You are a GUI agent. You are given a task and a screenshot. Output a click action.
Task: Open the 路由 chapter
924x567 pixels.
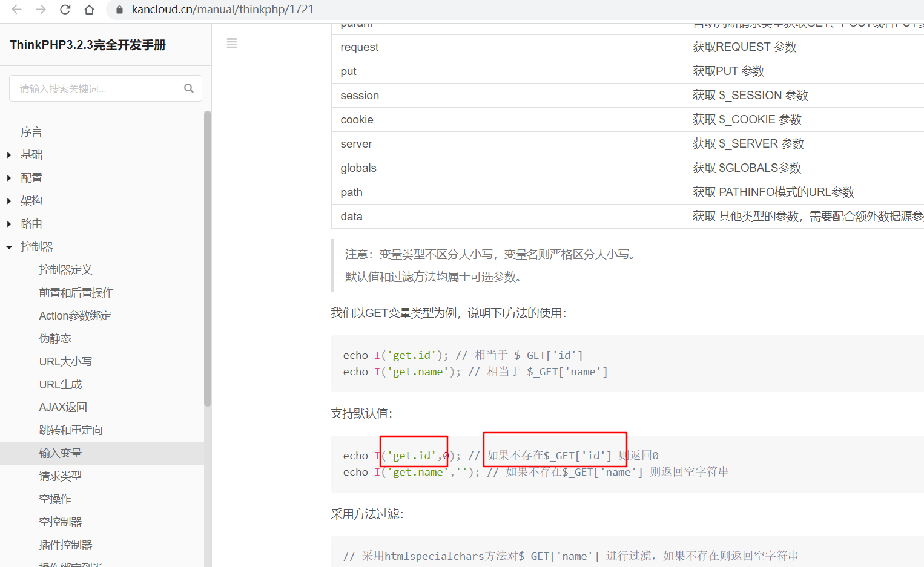[31, 224]
